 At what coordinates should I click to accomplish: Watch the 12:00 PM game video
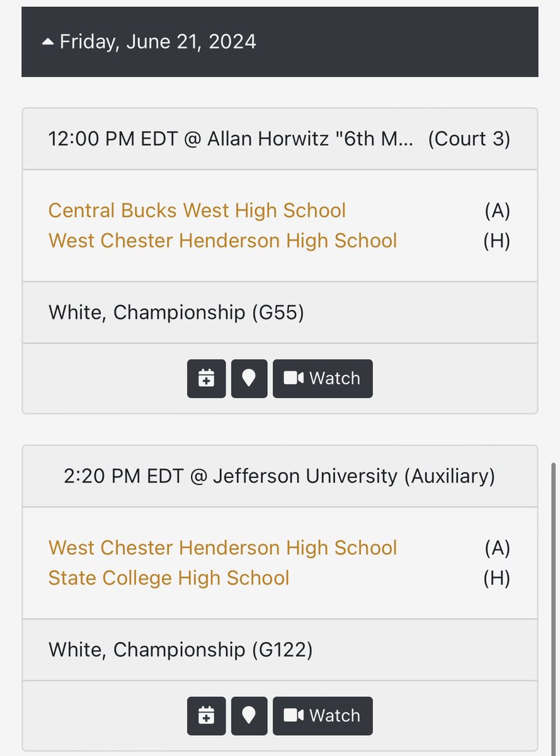[x=323, y=379]
